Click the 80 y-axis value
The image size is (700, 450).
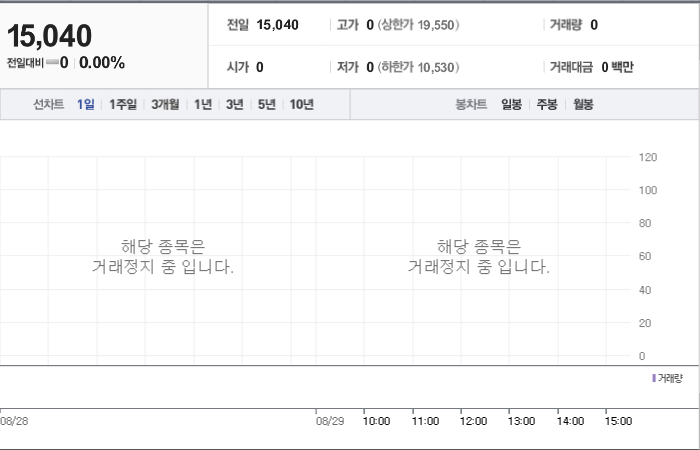645,223
